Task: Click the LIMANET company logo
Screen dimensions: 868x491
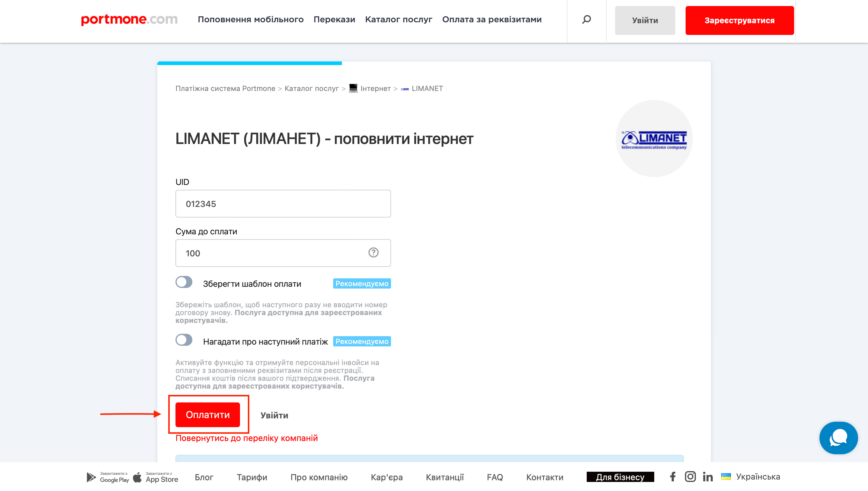Action: coord(654,139)
